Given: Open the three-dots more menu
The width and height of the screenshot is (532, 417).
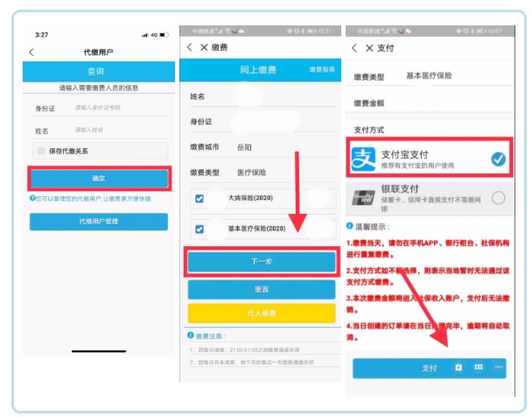Looking at the screenshot, I should (498, 367).
